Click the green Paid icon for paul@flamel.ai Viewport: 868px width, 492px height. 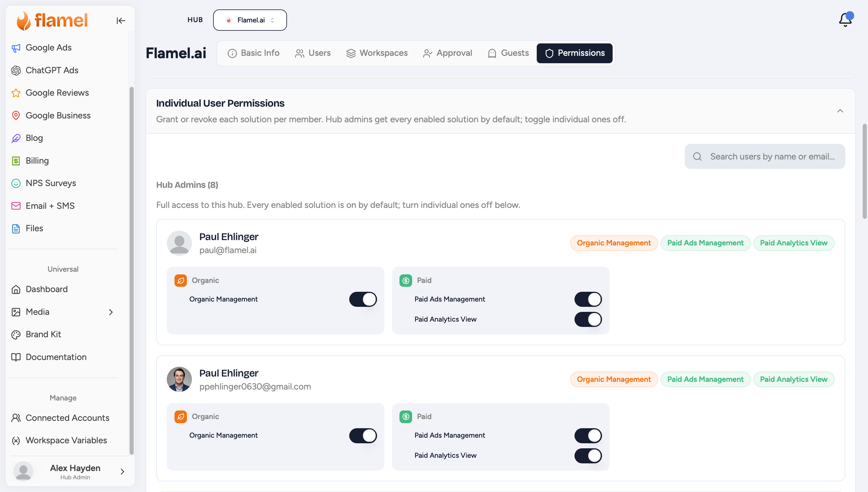[x=406, y=281]
